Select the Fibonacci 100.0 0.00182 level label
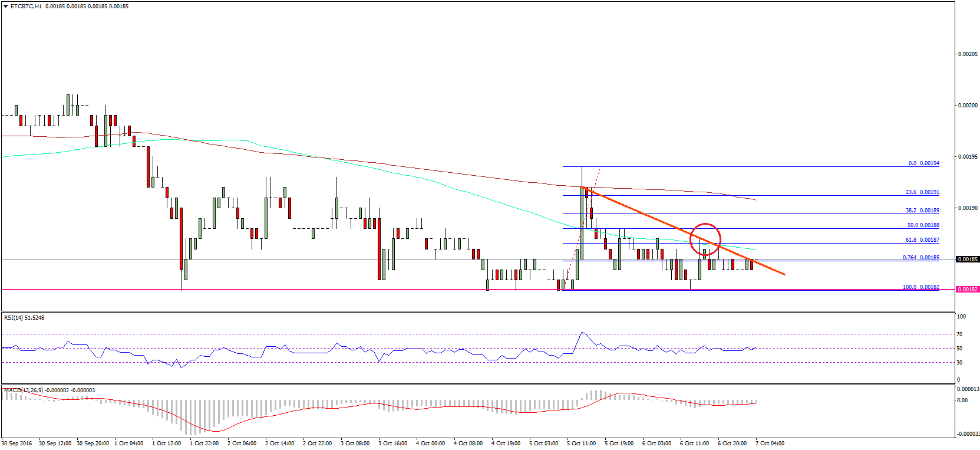This screenshot has width=980, height=450. tap(921, 287)
